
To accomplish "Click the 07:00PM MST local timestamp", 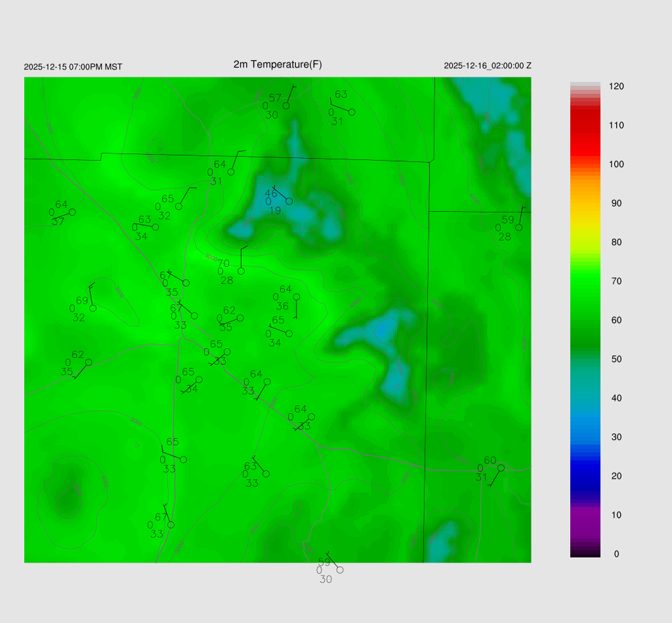I will click(73, 67).
